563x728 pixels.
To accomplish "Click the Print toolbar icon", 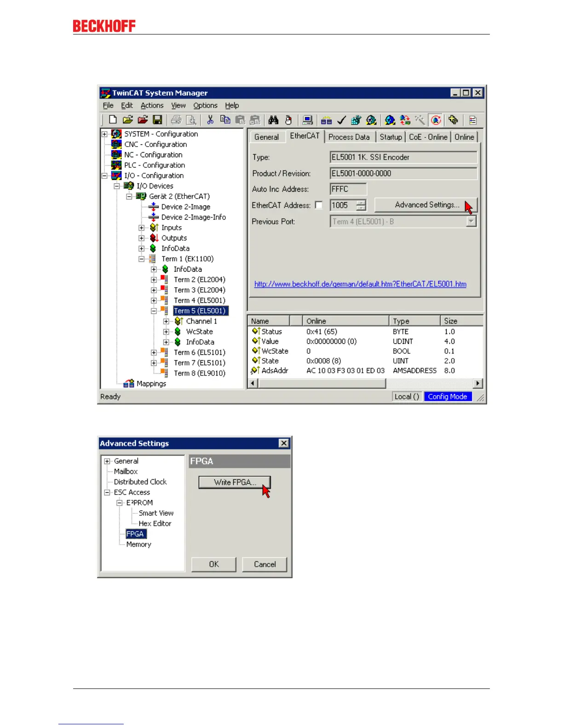I will tap(176, 120).
